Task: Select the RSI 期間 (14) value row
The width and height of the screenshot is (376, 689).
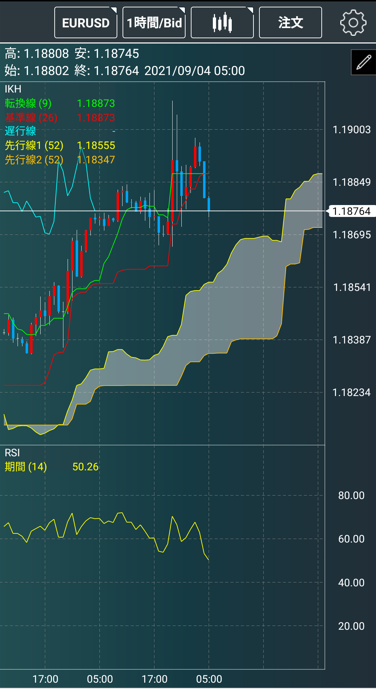Action: [51, 466]
